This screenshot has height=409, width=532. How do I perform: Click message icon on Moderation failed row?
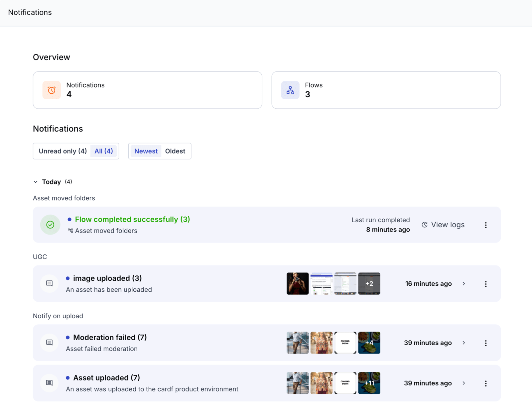pos(50,343)
